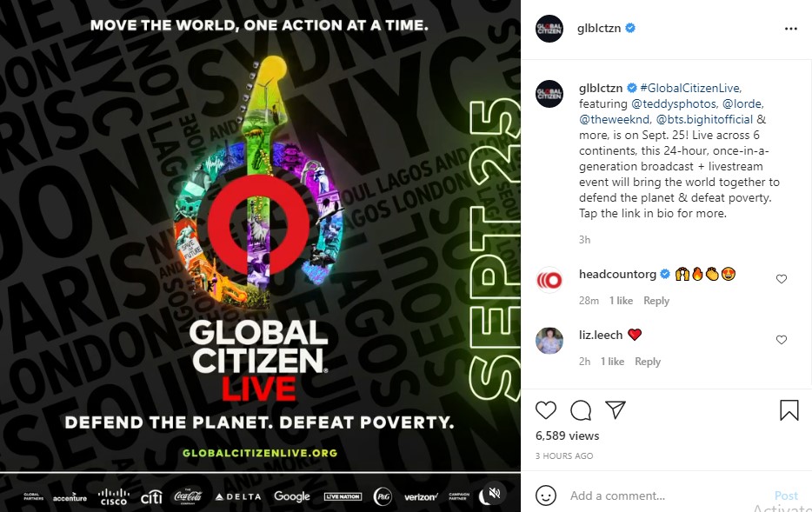812x512 pixels.
Task: Open liz.leech's profile picture
Action: [x=549, y=341]
